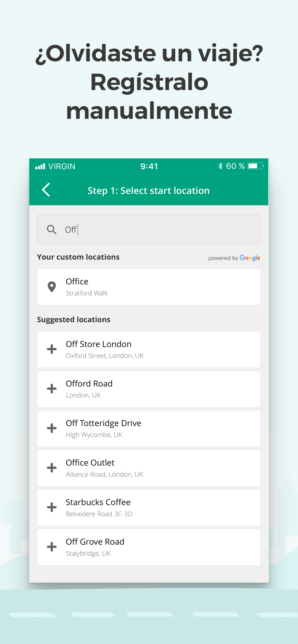The width and height of the screenshot is (298, 644).
Task: Choose Office Outlet on Alliance Road
Action: pos(149,468)
